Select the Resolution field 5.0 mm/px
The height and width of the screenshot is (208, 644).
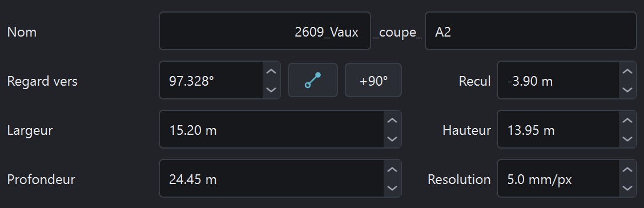(x=558, y=178)
